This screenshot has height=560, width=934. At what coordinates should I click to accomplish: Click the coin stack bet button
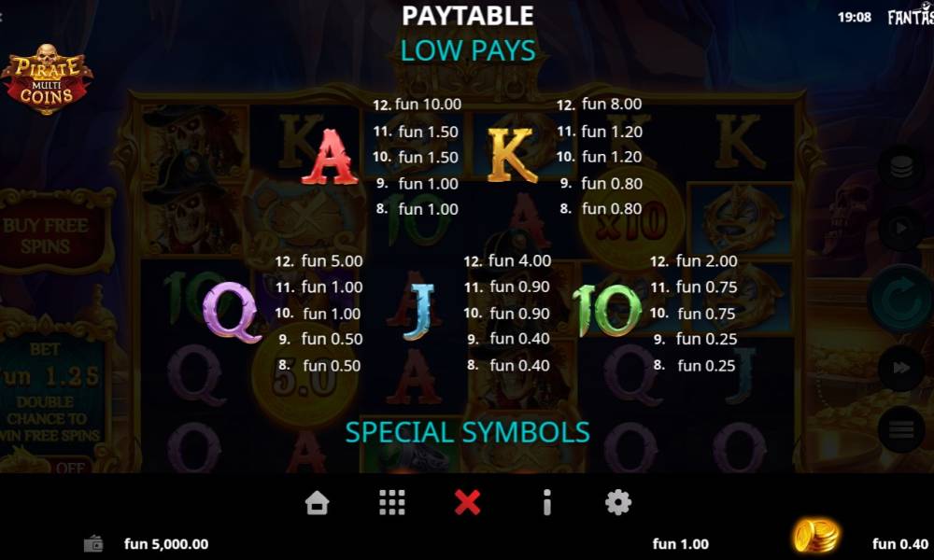click(x=901, y=167)
